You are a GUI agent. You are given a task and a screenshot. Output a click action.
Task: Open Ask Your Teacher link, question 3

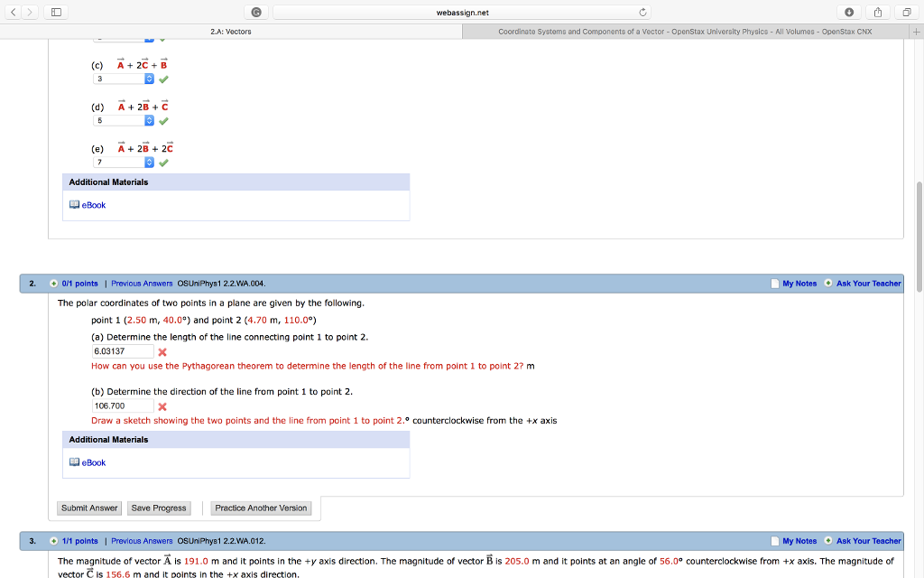(869, 541)
